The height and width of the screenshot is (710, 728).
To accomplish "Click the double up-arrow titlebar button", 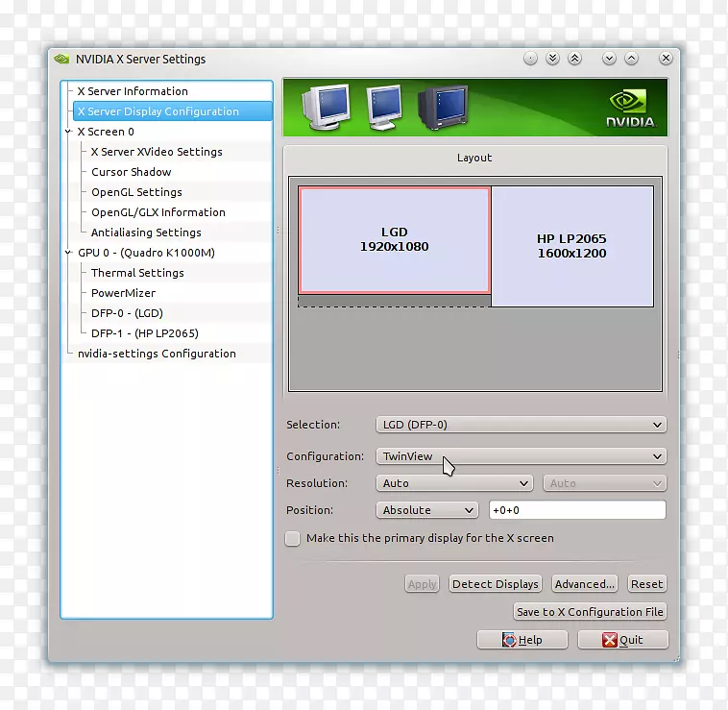I will [x=574, y=59].
